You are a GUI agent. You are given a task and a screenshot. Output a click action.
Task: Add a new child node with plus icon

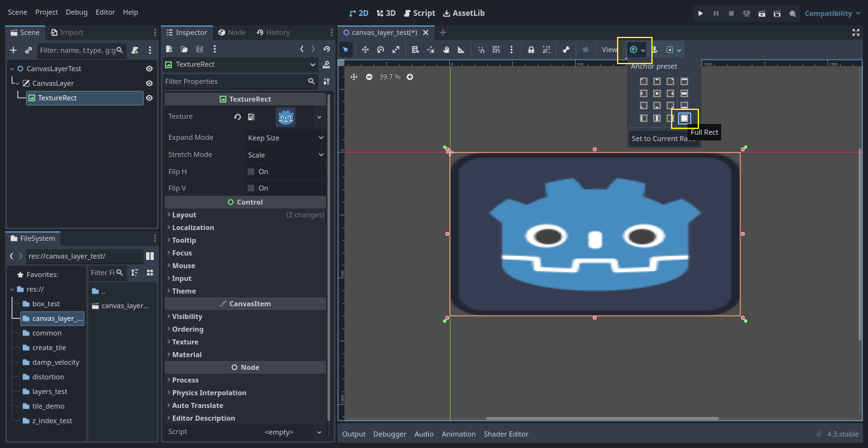tap(13, 50)
